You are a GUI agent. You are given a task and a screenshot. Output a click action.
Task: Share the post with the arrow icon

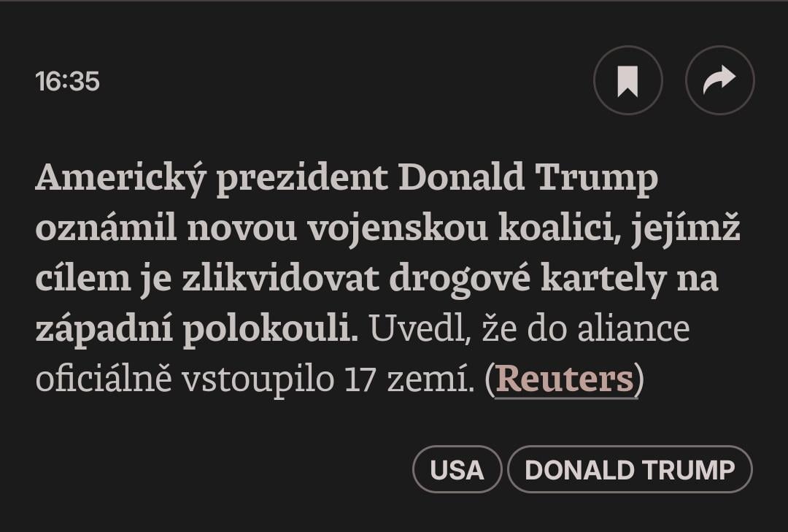pos(719,80)
